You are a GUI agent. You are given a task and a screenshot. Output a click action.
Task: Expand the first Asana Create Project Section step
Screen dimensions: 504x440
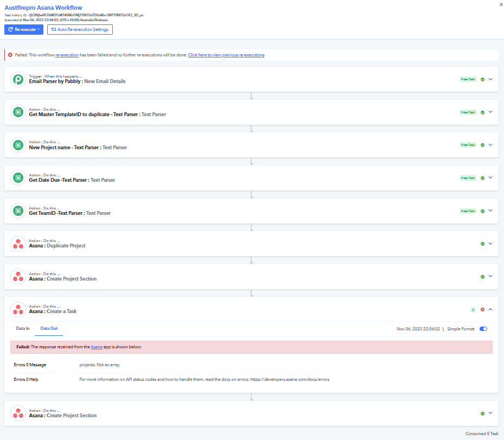coord(490,276)
